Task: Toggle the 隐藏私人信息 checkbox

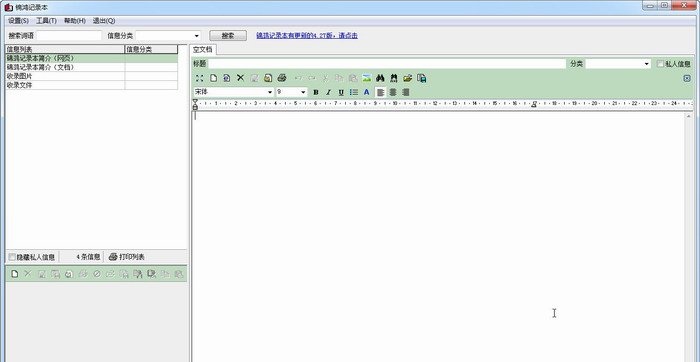Action: pos(12,257)
